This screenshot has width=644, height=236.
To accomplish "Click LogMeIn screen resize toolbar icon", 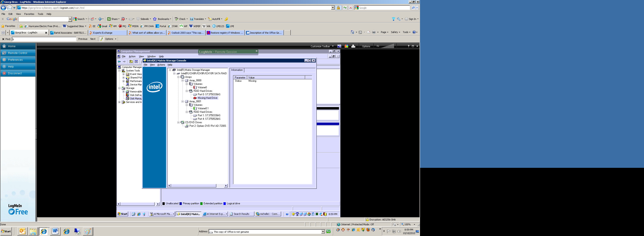I will coord(339,46).
